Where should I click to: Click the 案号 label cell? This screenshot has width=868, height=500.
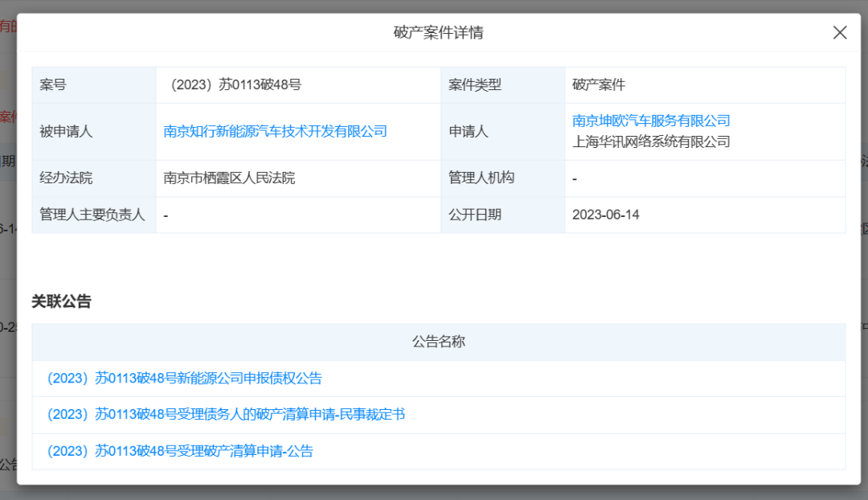[x=94, y=84]
